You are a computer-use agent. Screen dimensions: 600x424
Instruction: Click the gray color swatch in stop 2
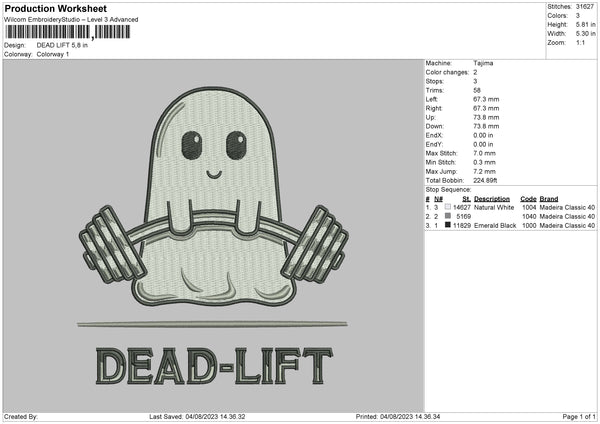pos(446,215)
